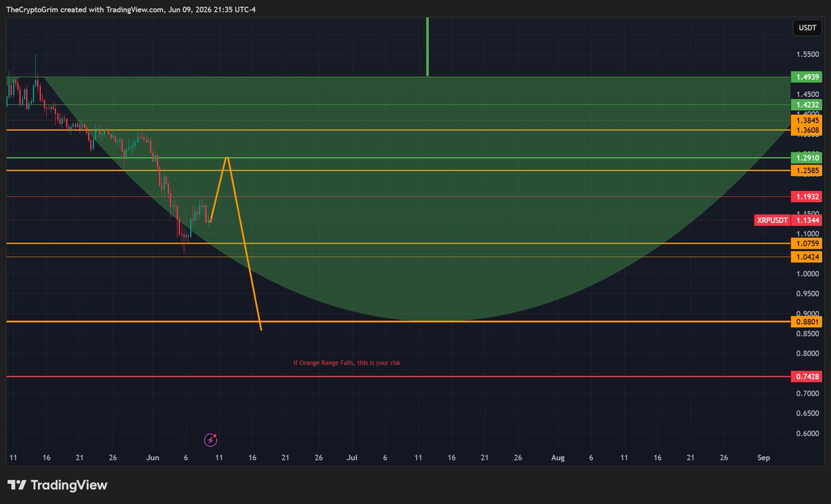Click the Aug label on time axis
The width and height of the screenshot is (831, 504).
[x=558, y=458]
